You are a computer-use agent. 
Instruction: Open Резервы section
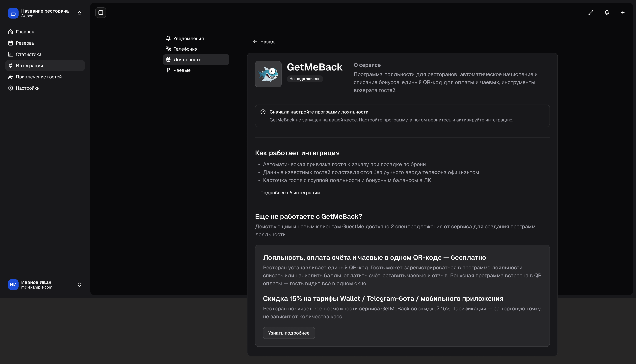[x=45, y=43]
